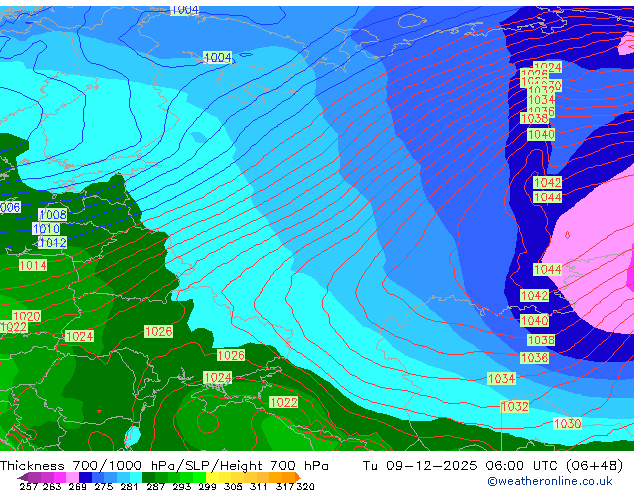
Task: Click the '1026' label just above '1024' label
Action: tap(231, 355)
